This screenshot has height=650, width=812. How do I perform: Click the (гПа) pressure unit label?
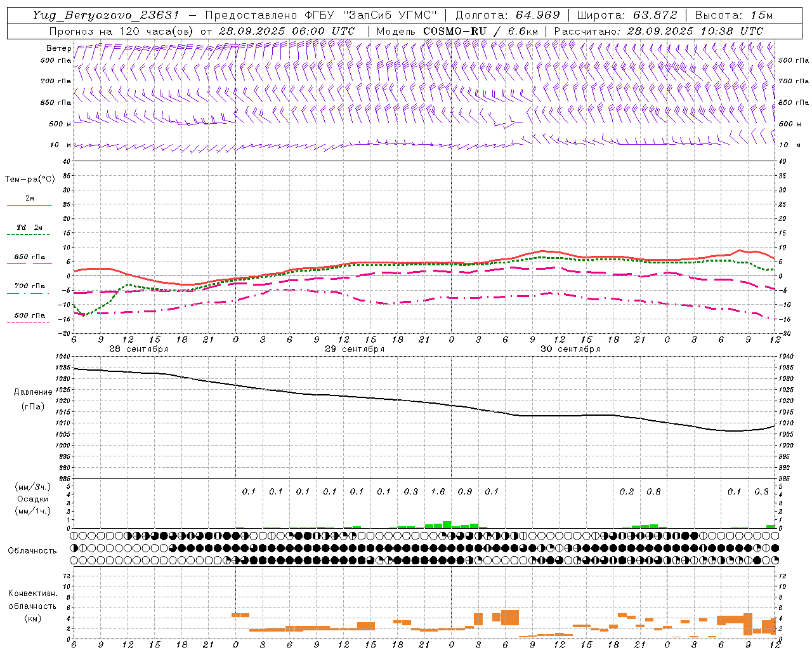(x=32, y=406)
